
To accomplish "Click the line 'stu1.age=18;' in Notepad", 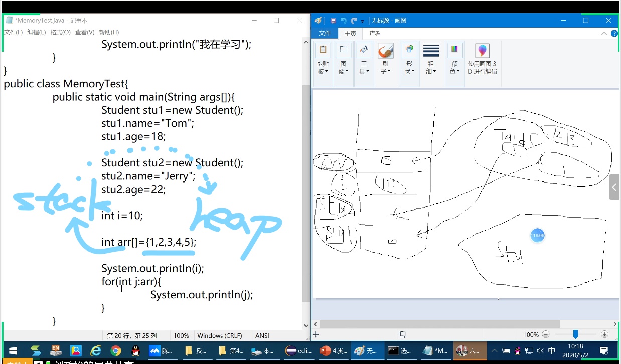I will [x=133, y=136].
